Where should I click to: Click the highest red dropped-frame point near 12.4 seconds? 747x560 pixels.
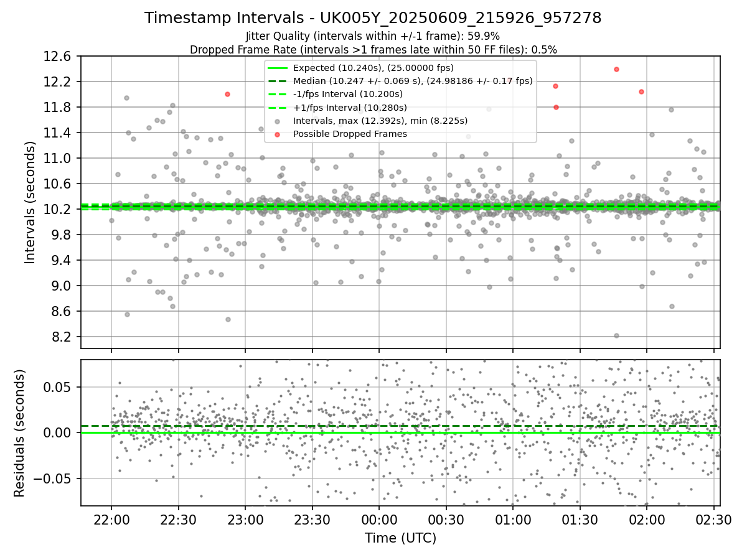(x=616, y=69)
